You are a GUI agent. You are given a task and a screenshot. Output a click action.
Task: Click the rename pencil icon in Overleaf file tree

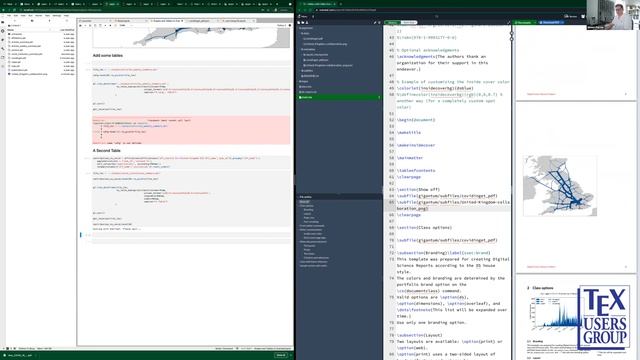(x=375, y=22)
